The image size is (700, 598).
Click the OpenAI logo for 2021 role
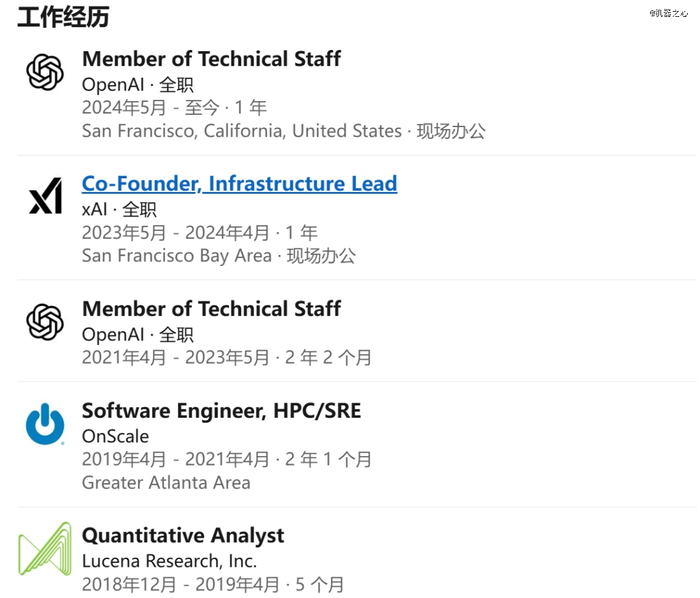point(45,322)
